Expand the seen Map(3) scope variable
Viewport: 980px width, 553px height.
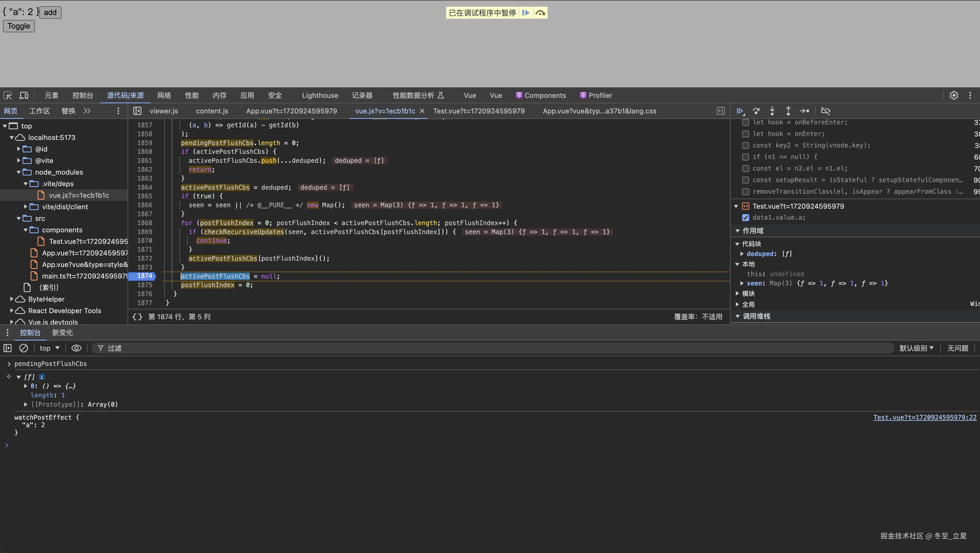tap(741, 283)
